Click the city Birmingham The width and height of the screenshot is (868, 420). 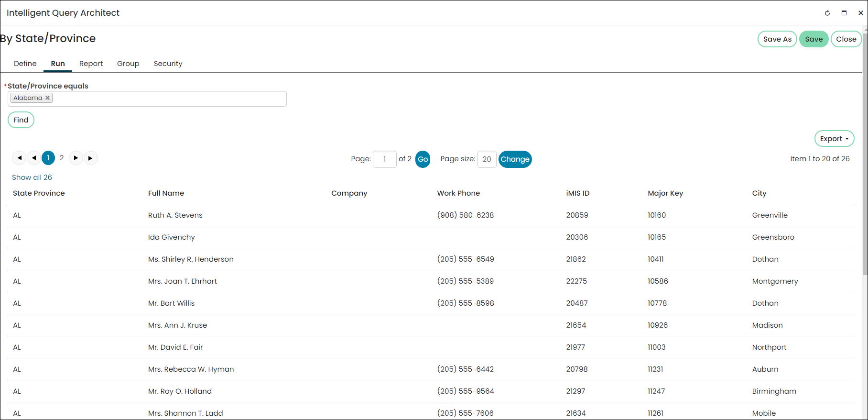(774, 391)
